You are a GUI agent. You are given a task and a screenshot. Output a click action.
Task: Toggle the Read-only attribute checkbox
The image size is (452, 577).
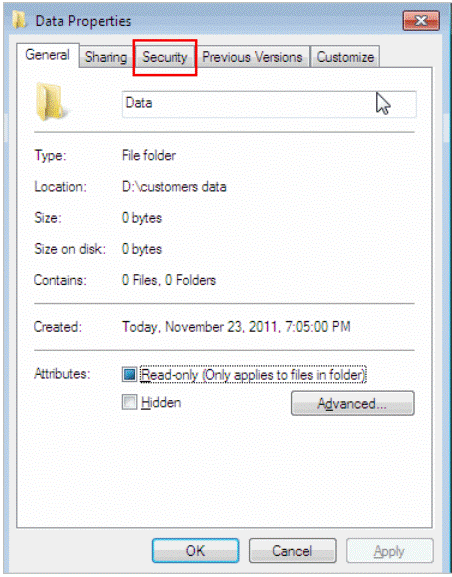129,375
